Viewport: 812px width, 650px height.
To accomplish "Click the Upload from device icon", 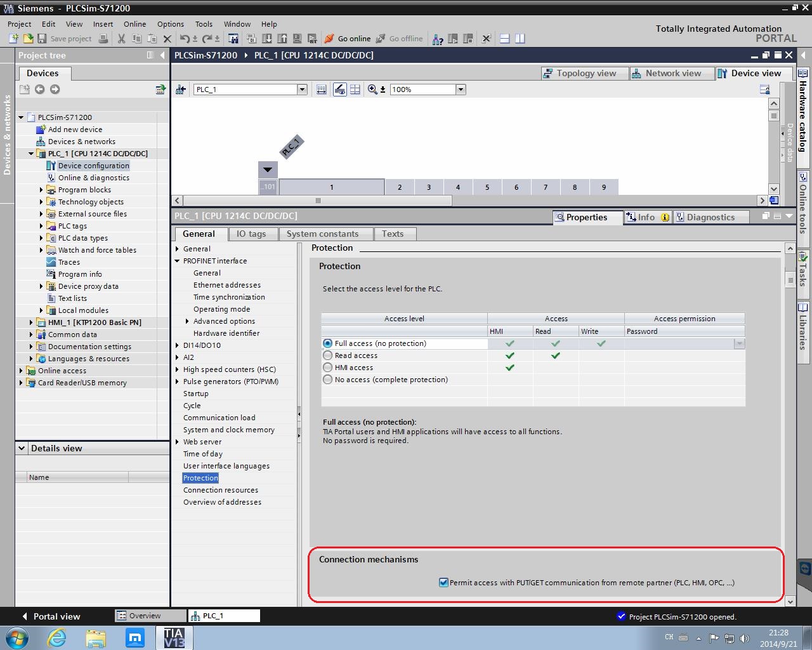I will (282, 39).
